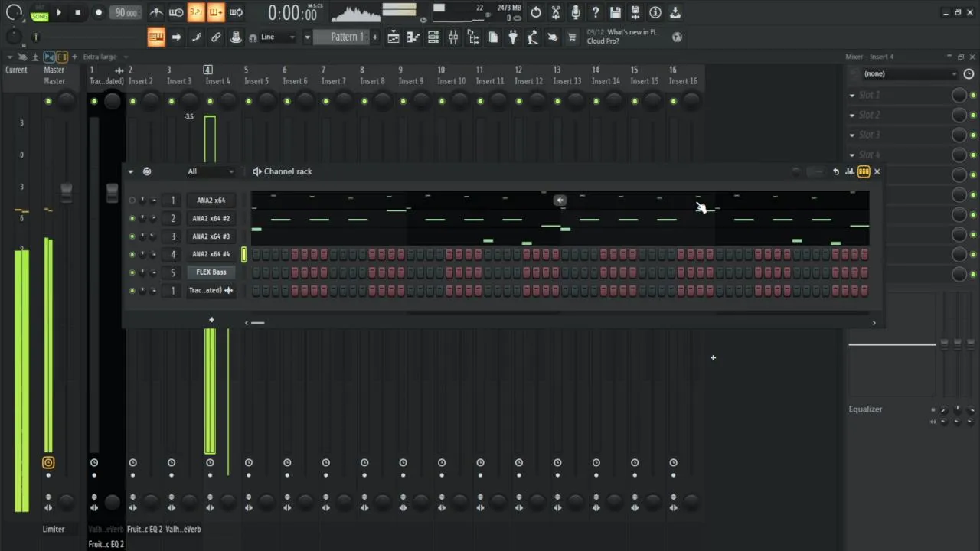
Task: Click the add new pattern plus button
Action: (375, 37)
